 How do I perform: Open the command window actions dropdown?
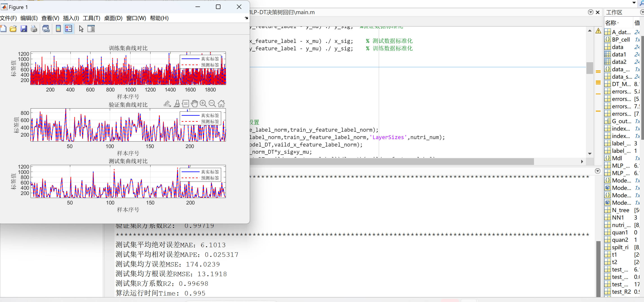[x=597, y=171]
